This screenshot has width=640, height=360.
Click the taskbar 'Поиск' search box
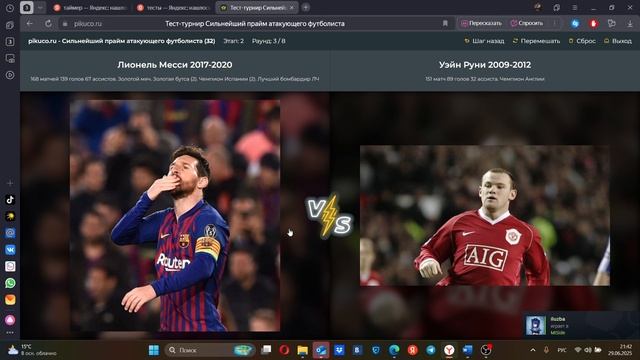point(210,350)
